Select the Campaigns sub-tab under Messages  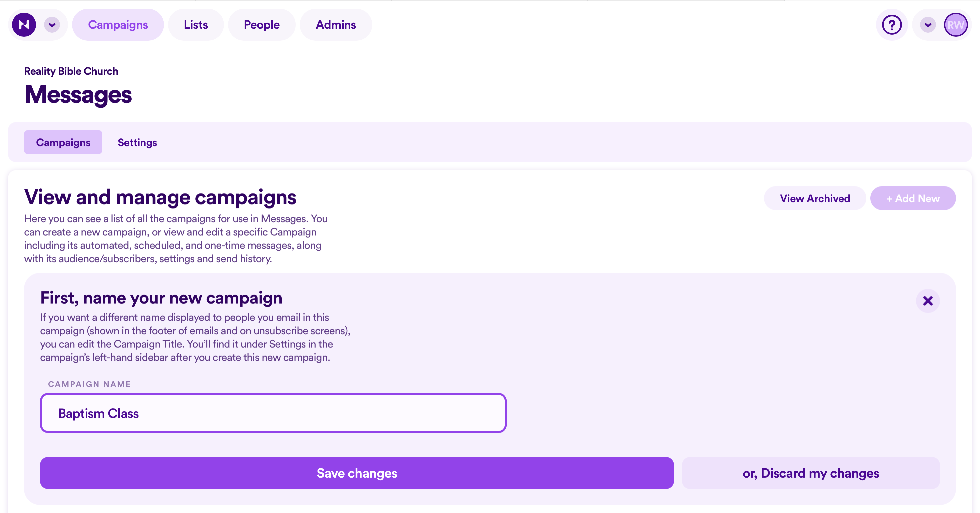(x=63, y=142)
